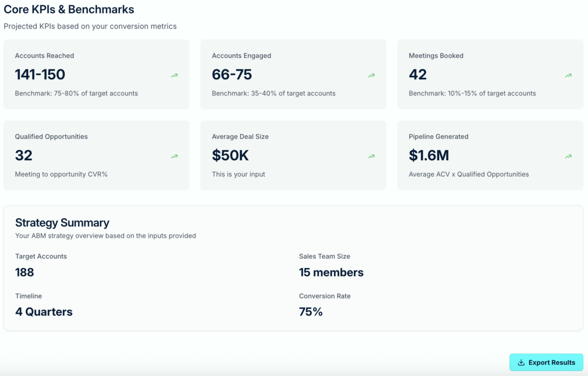Click the download icon on Export Results
588x376 pixels.
pos(521,363)
